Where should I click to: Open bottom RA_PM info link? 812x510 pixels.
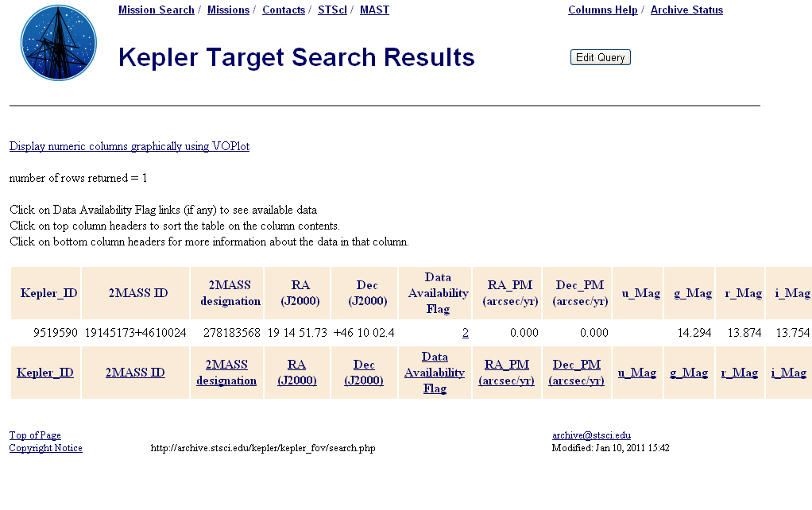506,373
